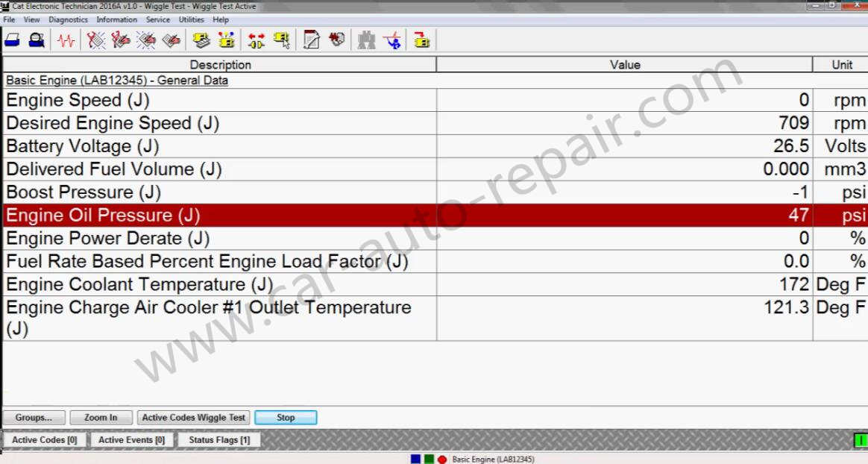868x464 pixels.
Task: Click the Unit column header
Action: (x=841, y=64)
